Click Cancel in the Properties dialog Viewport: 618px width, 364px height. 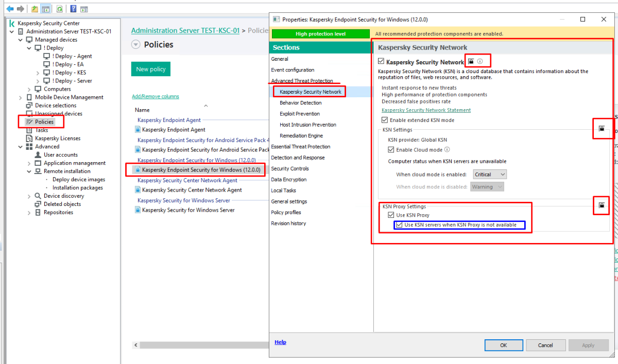545,345
